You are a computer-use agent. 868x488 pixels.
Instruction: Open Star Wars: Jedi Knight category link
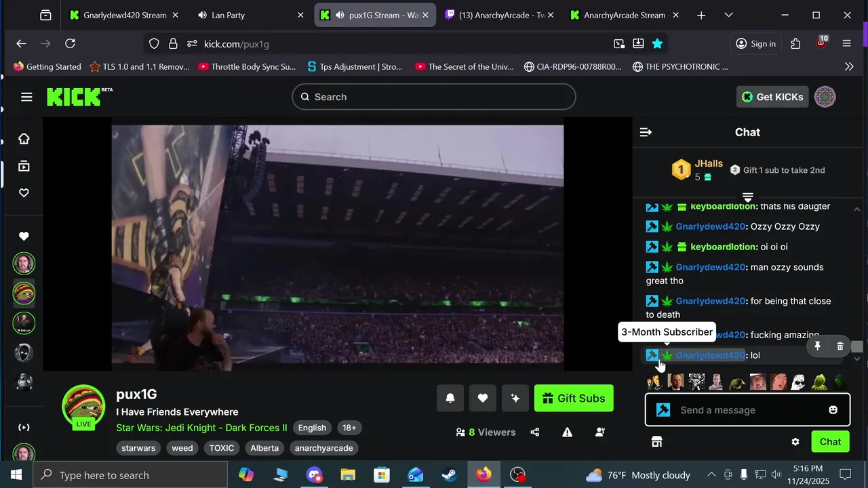click(x=201, y=428)
